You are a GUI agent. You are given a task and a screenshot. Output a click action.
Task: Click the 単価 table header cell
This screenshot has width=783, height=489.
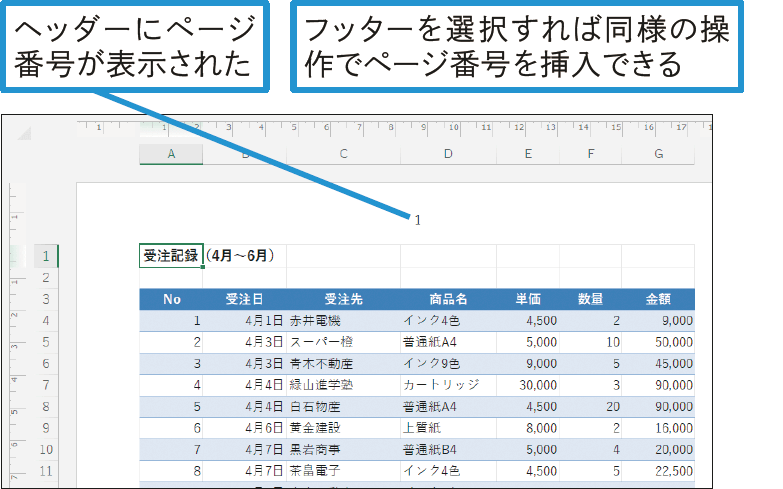click(528, 299)
